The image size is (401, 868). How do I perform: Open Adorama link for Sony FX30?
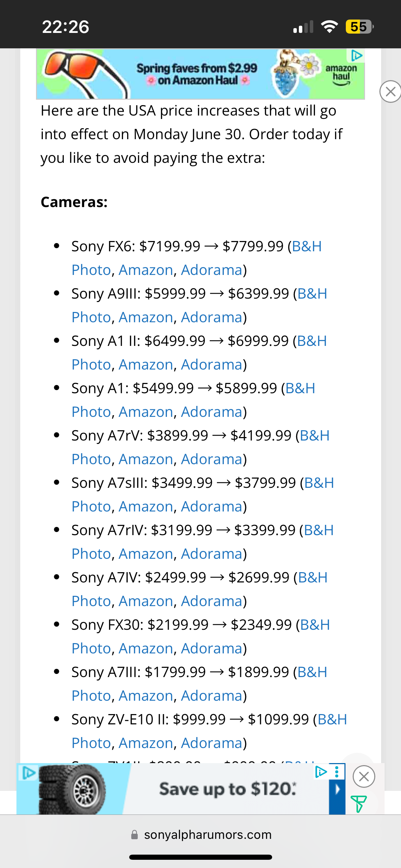point(211,649)
